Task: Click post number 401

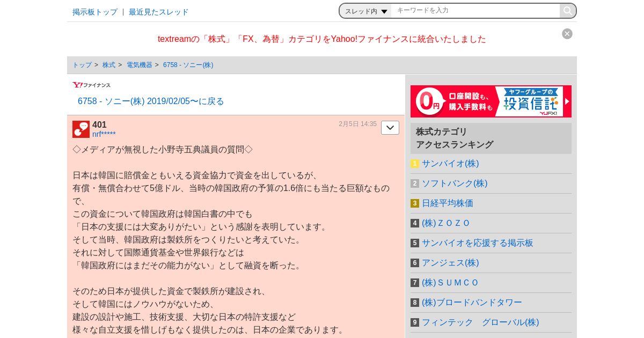Action: [99, 124]
